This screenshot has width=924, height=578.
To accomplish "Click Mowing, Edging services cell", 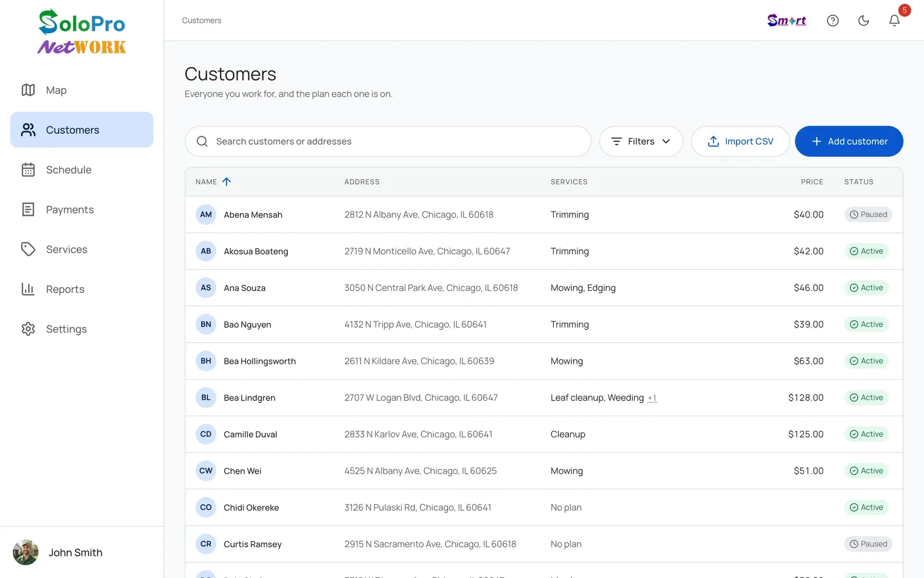I will pyautogui.click(x=583, y=288).
